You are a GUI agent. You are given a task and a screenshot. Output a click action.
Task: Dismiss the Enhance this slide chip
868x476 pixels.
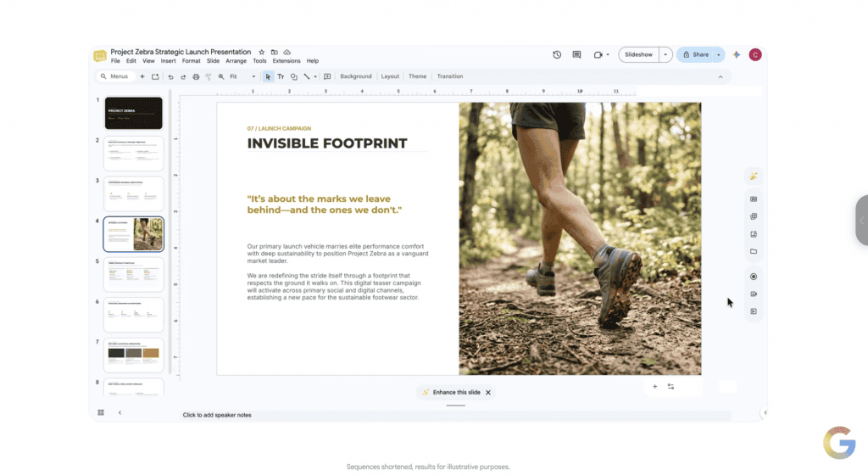[488, 392]
